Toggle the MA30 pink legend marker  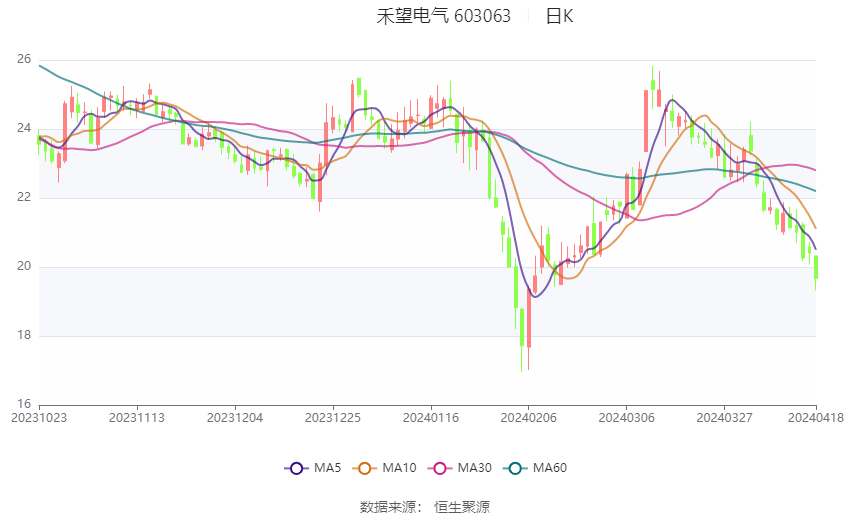[x=440, y=468]
